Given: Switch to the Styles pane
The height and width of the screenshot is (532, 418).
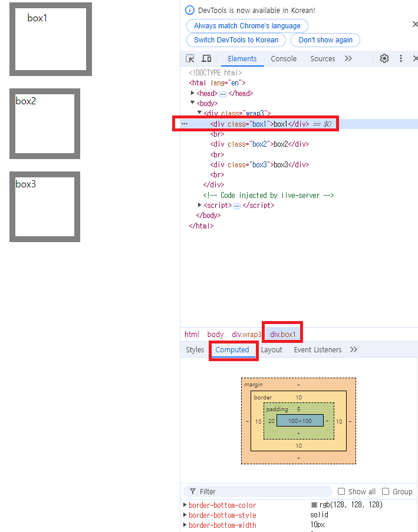Looking at the screenshot, I should [195, 349].
